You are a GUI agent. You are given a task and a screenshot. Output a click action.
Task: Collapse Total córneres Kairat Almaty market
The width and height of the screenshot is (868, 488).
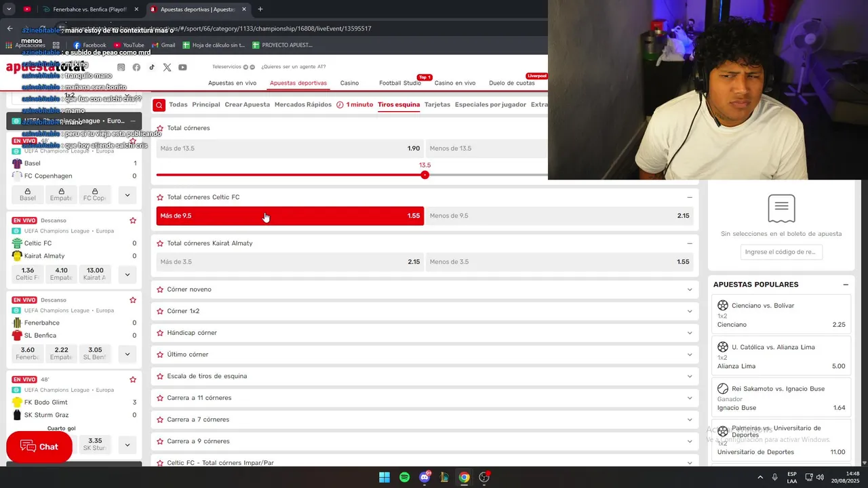coord(690,243)
